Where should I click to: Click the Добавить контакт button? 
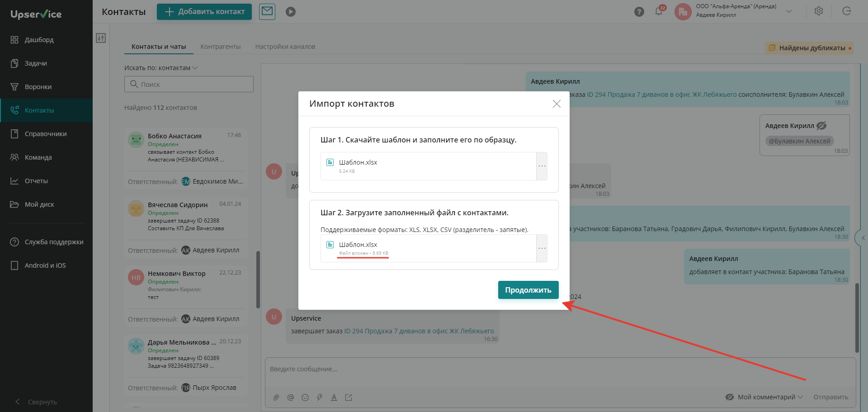(x=204, y=12)
